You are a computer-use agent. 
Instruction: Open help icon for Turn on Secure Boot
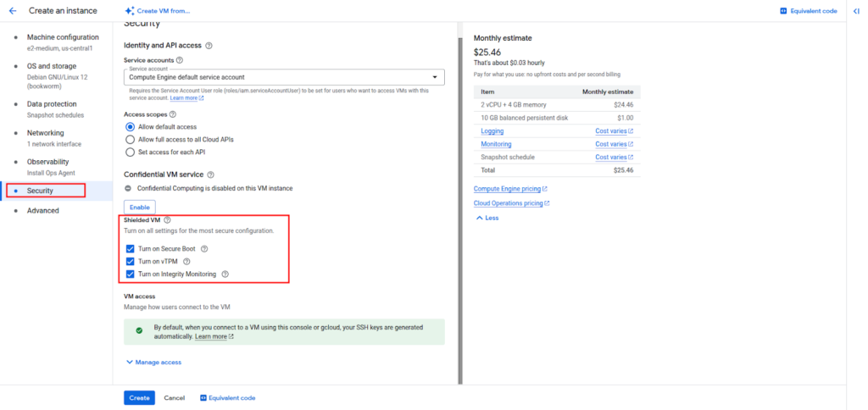click(204, 249)
